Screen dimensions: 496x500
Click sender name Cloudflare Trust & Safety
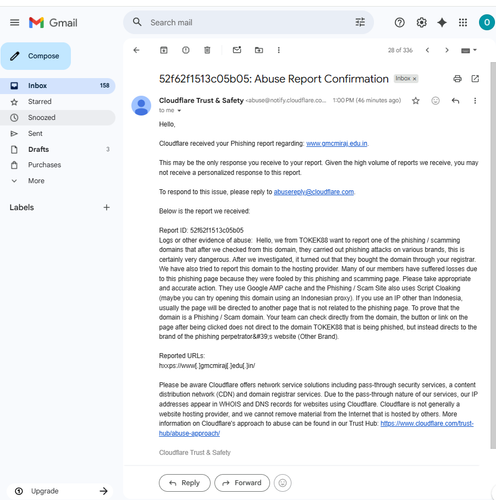tap(201, 100)
